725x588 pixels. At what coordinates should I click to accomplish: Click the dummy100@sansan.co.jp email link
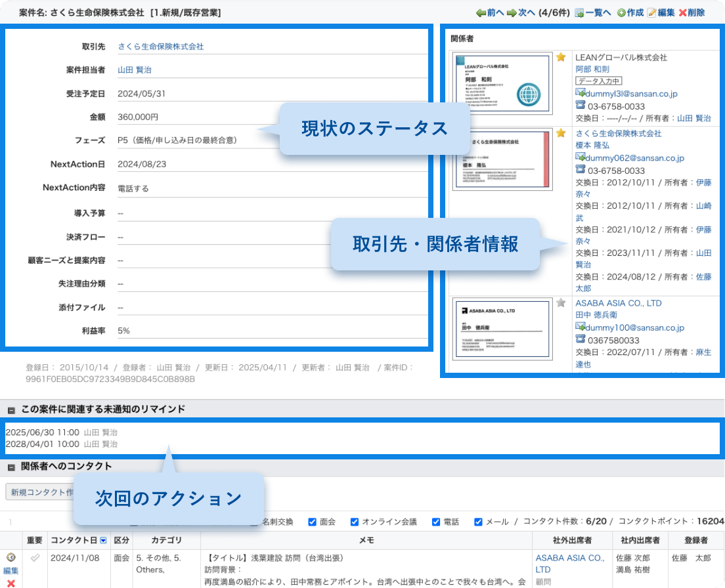[634, 327]
